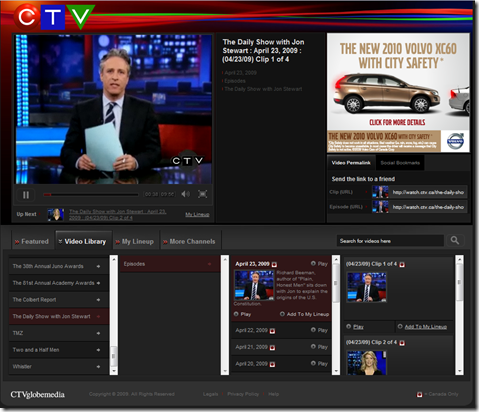Viewport: 479px width, 412px height.
Task: Mute audio using the speaker icon
Action: [186, 194]
